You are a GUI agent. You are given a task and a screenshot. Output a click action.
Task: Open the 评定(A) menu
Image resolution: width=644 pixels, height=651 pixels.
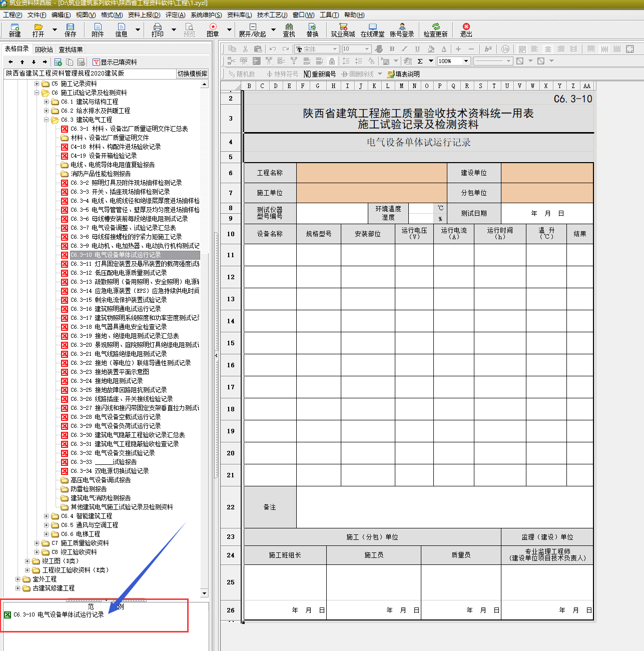(x=175, y=15)
